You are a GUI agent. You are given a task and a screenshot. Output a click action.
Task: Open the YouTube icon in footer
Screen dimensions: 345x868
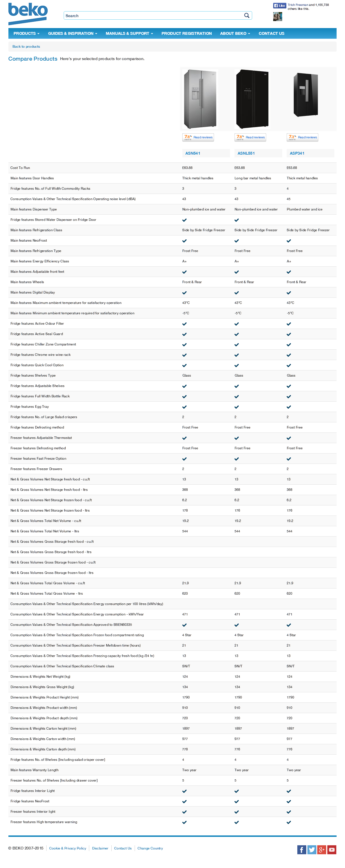[x=332, y=849]
